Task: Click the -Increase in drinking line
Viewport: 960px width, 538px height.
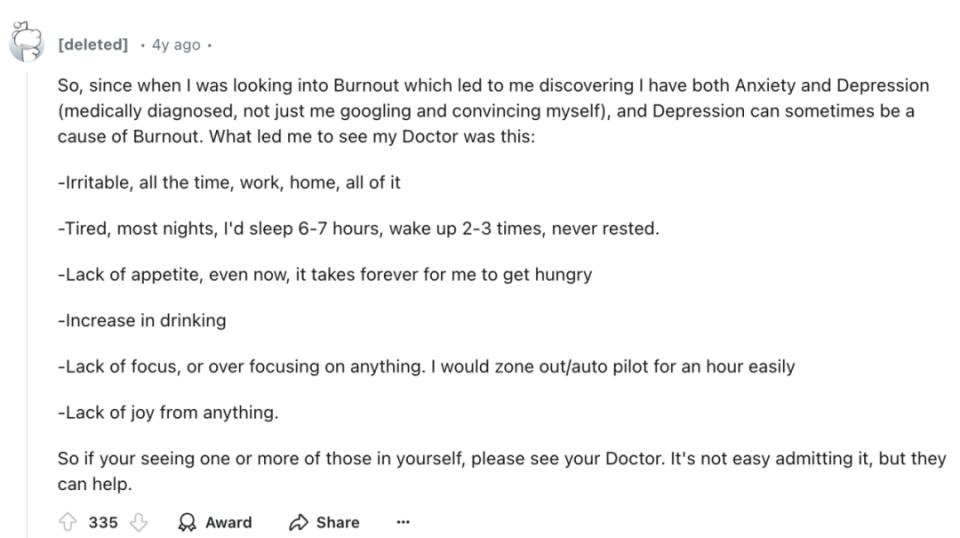Action: pos(142,321)
